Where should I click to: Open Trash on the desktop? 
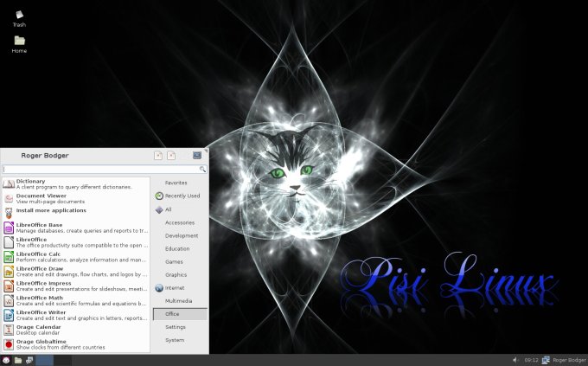[x=19, y=18]
